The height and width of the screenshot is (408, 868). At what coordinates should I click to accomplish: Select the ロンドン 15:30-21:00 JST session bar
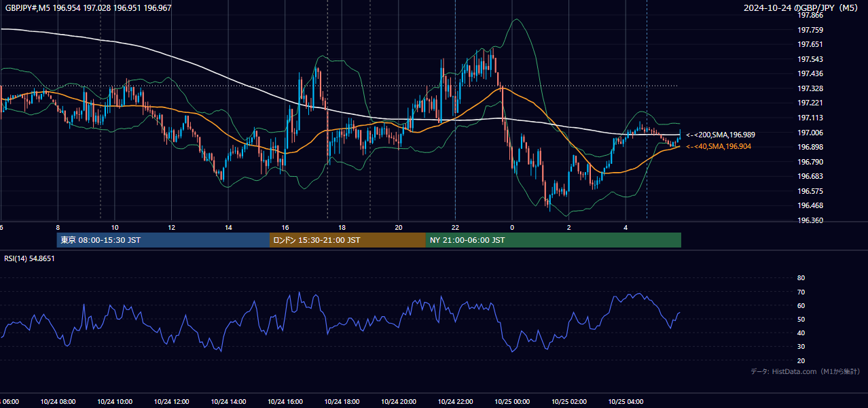[x=348, y=240]
